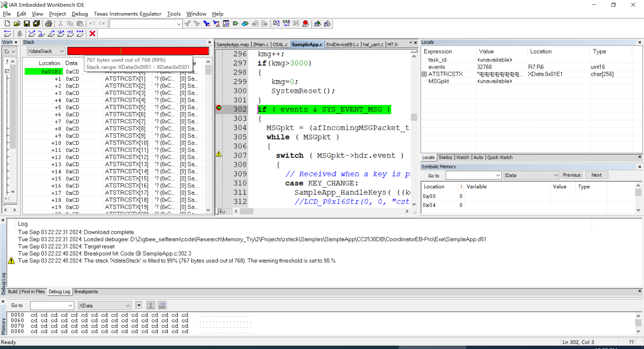Click the Previous button in Symbolic Memory
The height and width of the screenshot is (349, 644).
click(x=572, y=175)
